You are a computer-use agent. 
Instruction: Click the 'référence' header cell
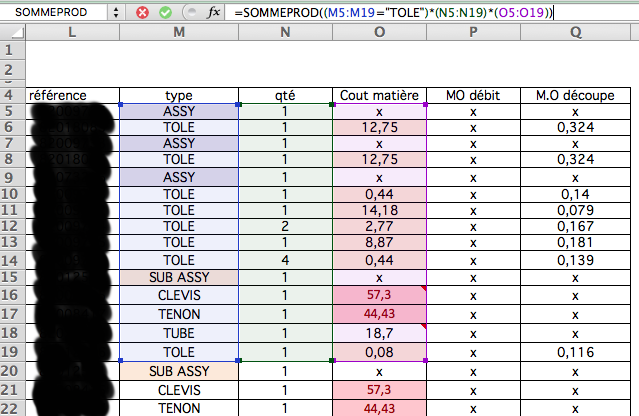pos(73,95)
